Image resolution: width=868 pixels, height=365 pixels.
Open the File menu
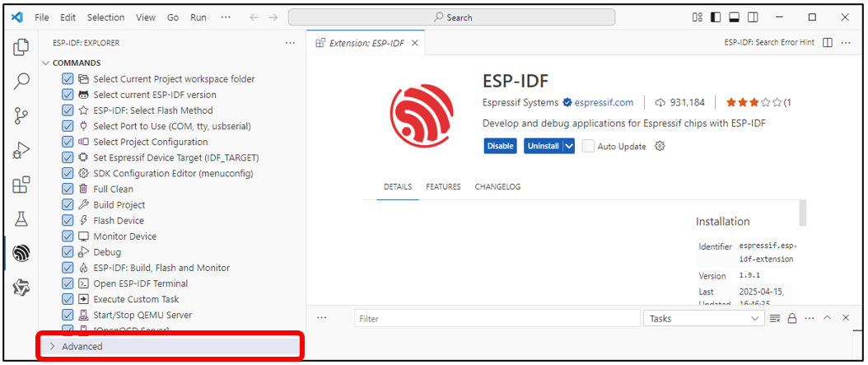[41, 17]
